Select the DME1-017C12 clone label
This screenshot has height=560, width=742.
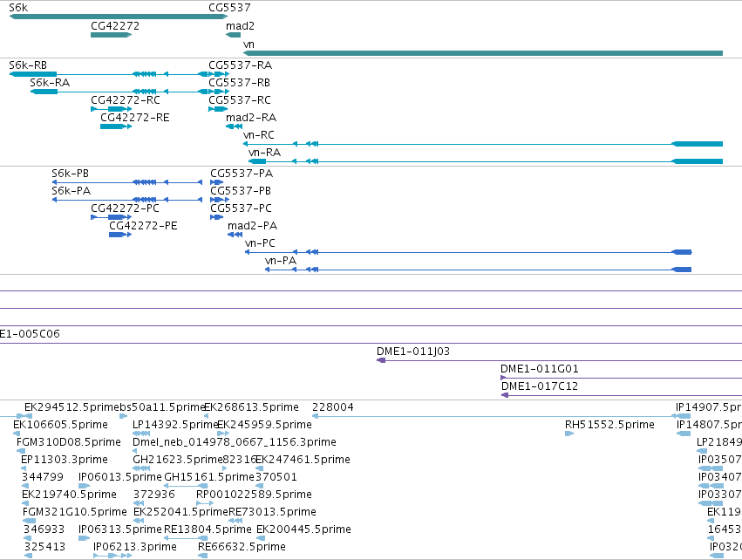coord(540,386)
